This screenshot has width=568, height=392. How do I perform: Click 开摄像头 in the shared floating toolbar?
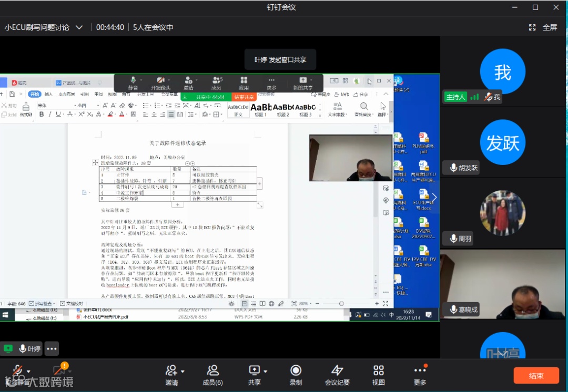[160, 83]
